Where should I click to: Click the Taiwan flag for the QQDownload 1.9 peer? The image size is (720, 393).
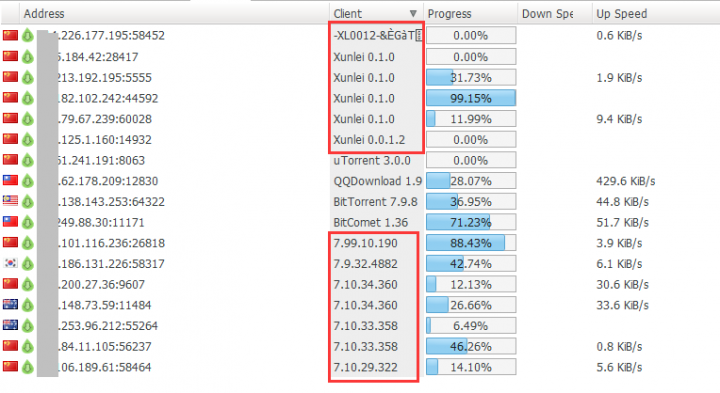10,180
